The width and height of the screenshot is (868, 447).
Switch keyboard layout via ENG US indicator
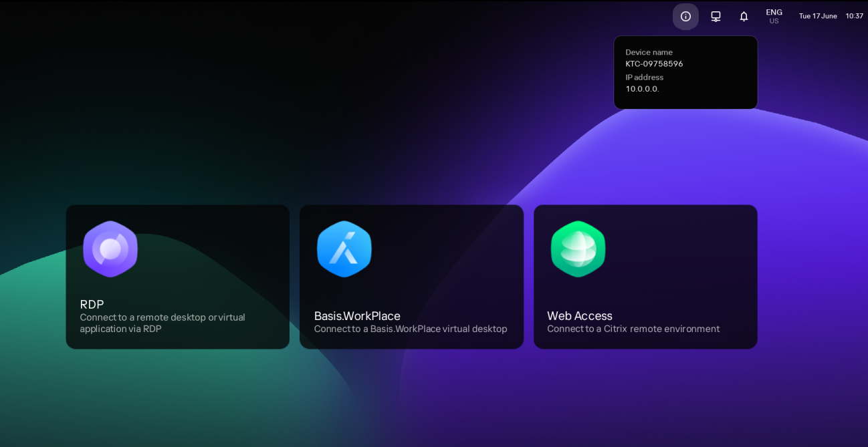pyautogui.click(x=774, y=16)
